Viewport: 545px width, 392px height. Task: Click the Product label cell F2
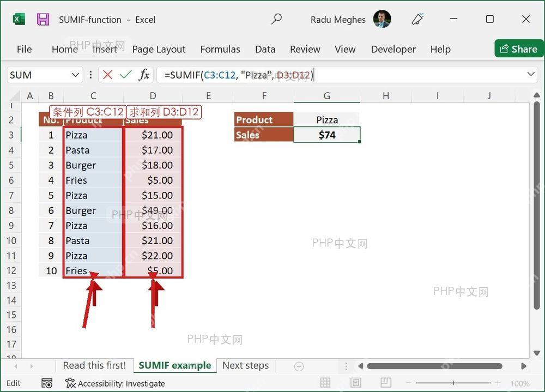coord(264,119)
